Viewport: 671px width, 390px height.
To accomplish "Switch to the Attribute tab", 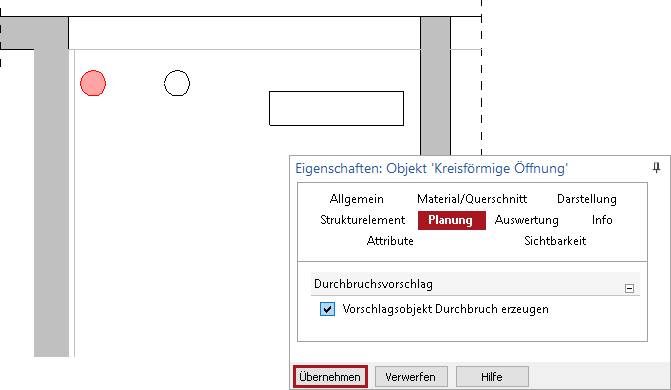I will pyautogui.click(x=390, y=241).
